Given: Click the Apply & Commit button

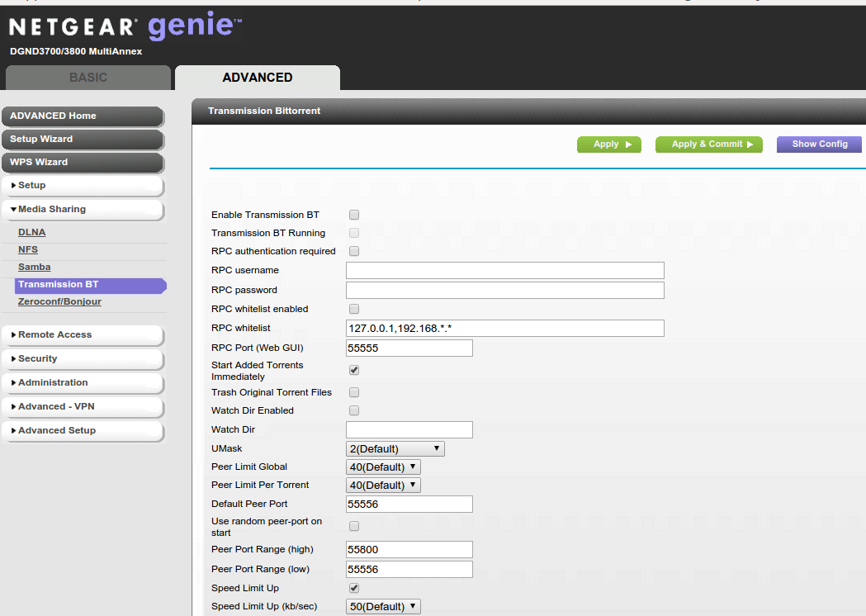Looking at the screenshot, I should 708,145.
